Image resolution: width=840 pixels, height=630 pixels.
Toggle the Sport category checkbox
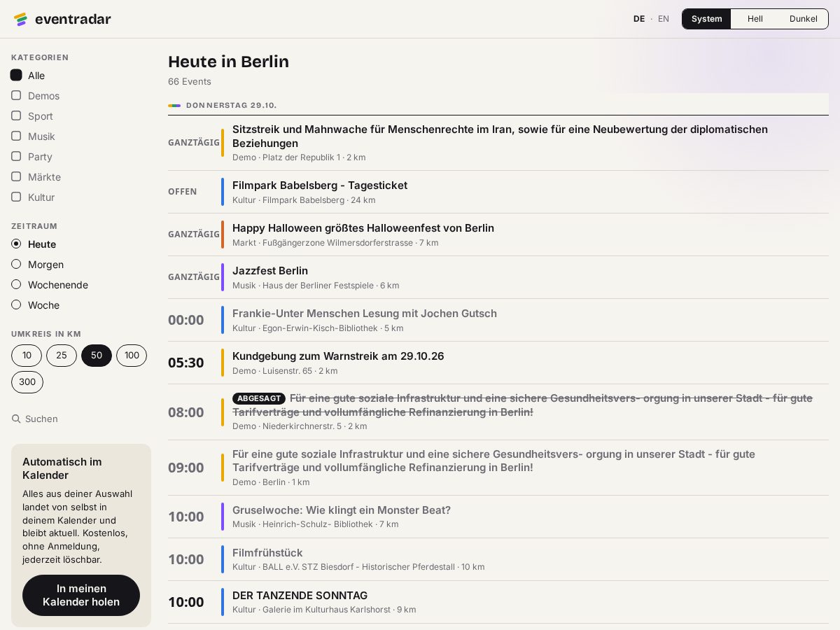[16, 115]
